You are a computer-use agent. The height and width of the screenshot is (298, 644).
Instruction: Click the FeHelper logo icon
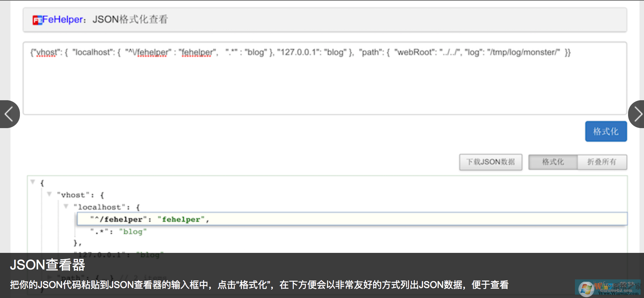(x=37, y=20)
